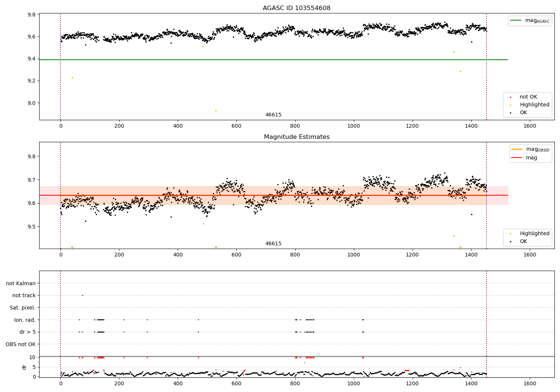The image size is (560, 392).
Task: Click the 'Magnitude Estimates' plot title
Action: (x=296, y=137)
